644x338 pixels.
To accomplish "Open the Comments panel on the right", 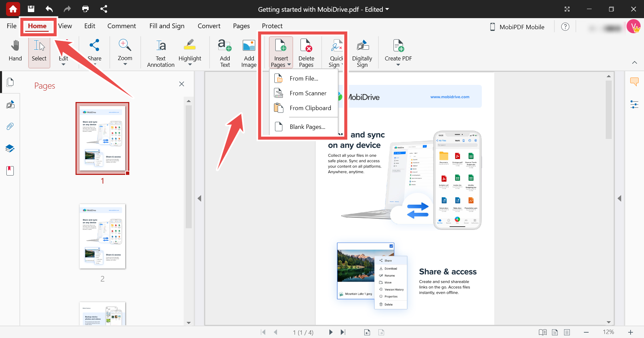I will [635, 82].
